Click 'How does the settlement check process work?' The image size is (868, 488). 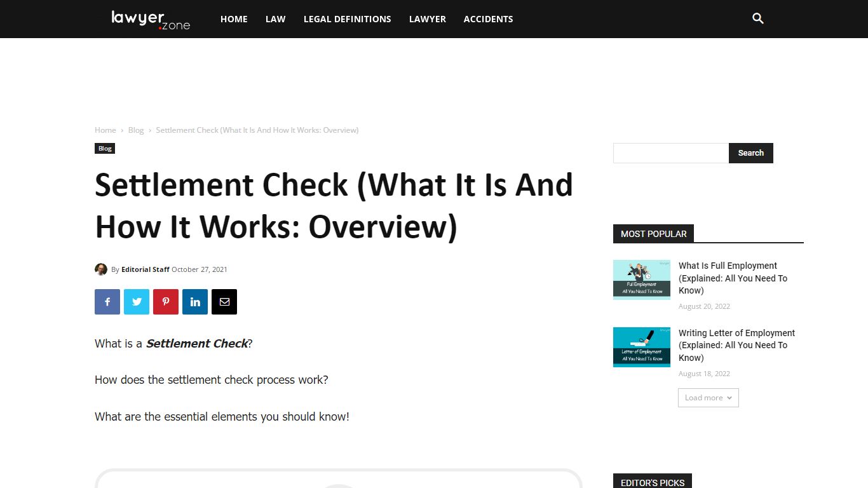(212, 380)
